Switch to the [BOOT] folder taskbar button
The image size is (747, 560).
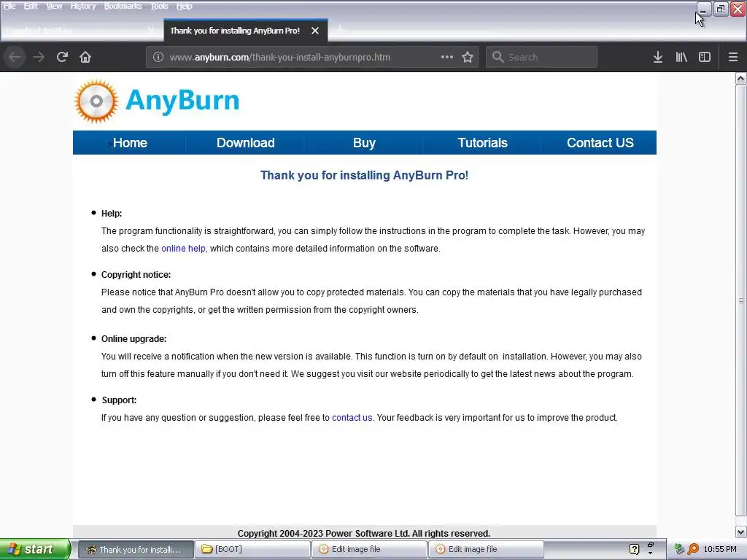(x=252, y=550)
